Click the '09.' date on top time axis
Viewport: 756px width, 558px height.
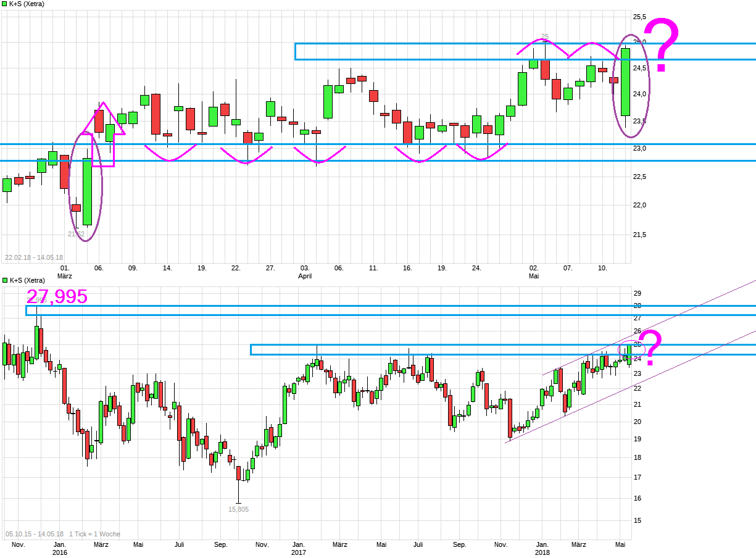[133, 269]
